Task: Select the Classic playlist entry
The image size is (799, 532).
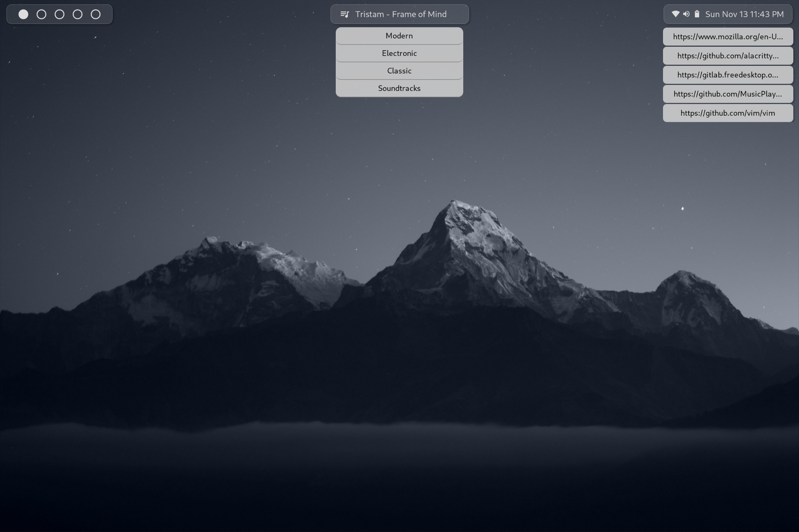Action: pyautogui.click(x=399, y=71)
